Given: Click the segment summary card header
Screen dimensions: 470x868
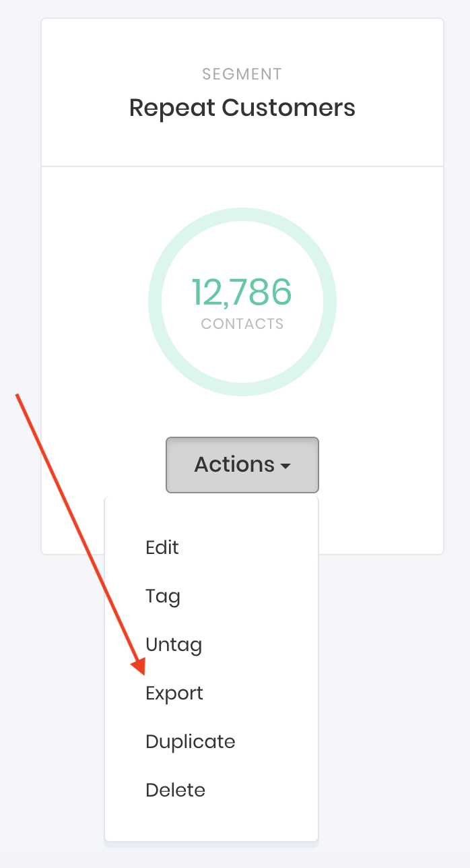Looking at the screenshot, I should click(242, 92).
